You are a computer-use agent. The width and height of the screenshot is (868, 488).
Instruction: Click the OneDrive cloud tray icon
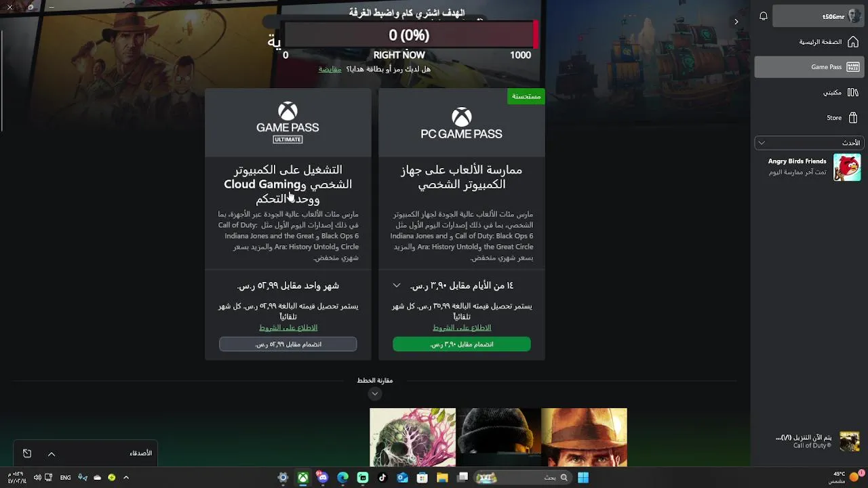pyautogui.click(x=97, y=477)
